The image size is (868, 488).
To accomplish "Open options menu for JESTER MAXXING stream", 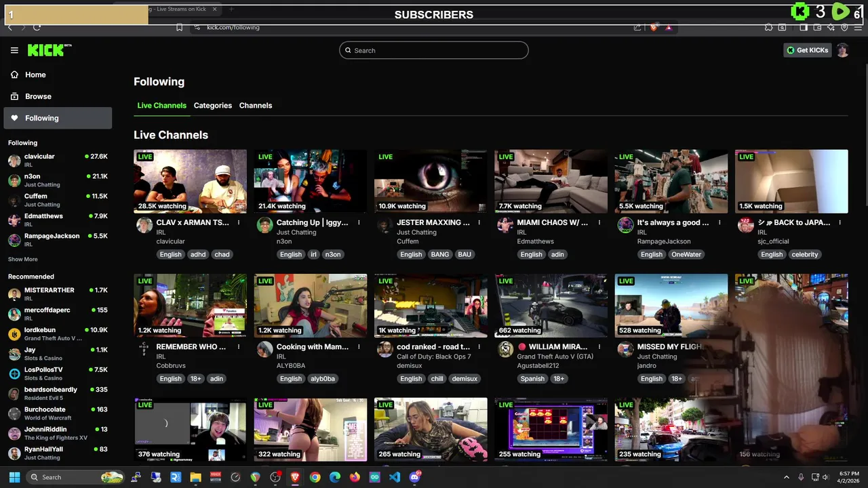I will click(479, 222).
